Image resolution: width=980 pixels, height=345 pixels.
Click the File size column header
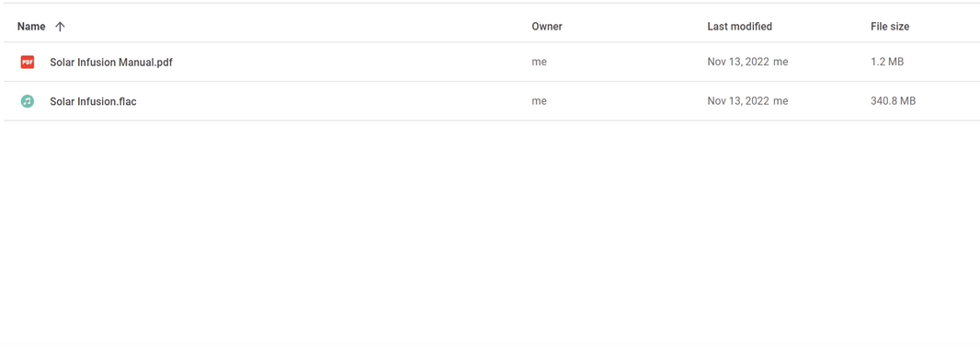point(890,27)
